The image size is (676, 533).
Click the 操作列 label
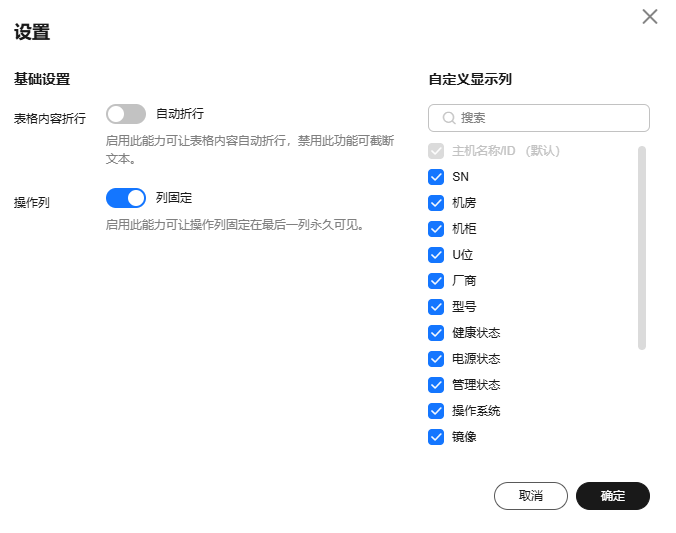(x=31, y=203)
